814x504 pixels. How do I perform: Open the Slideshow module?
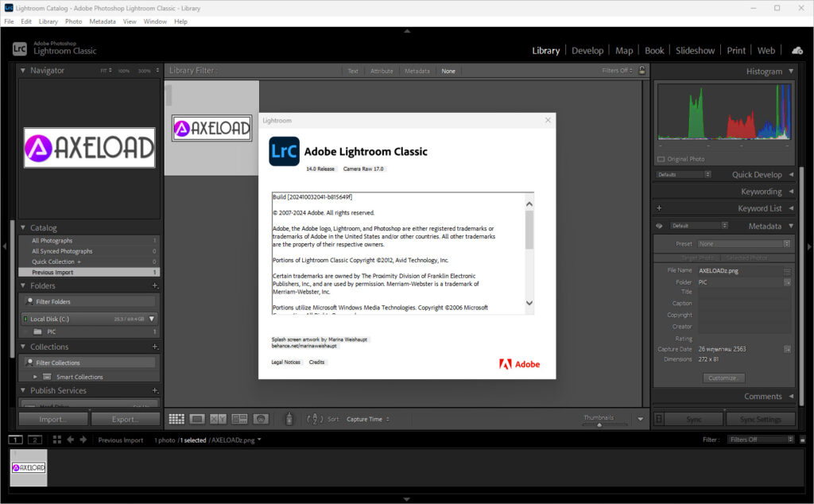[695, 50]
